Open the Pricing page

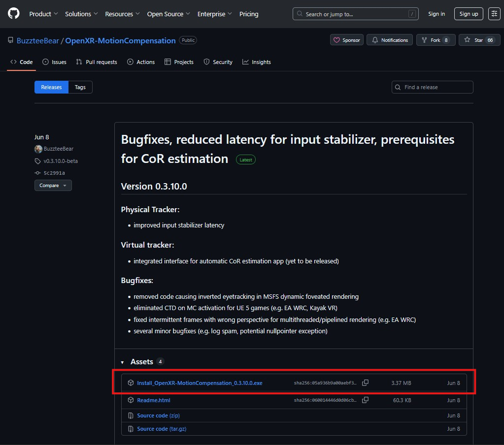click(249, 14)
